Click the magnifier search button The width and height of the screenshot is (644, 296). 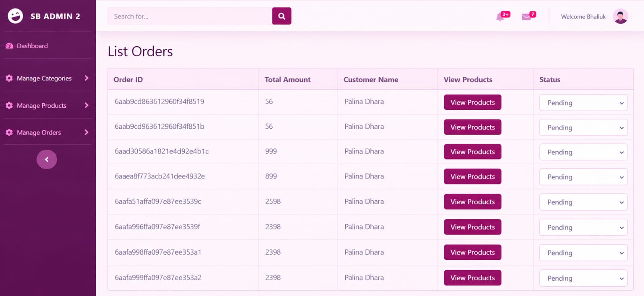coord(282,16)
